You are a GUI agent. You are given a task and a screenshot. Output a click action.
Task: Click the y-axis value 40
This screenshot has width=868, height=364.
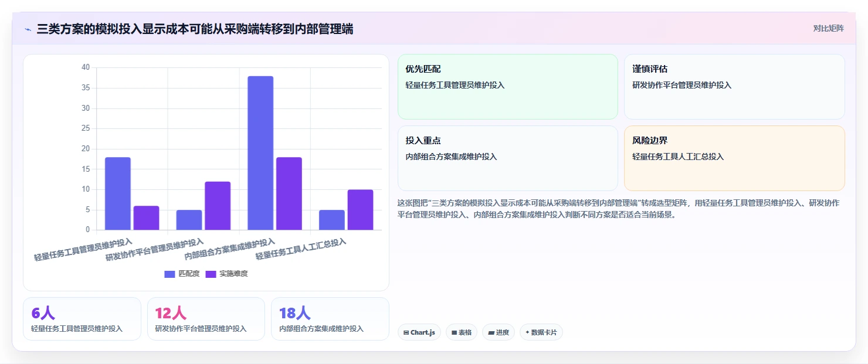tap(86, 67)
